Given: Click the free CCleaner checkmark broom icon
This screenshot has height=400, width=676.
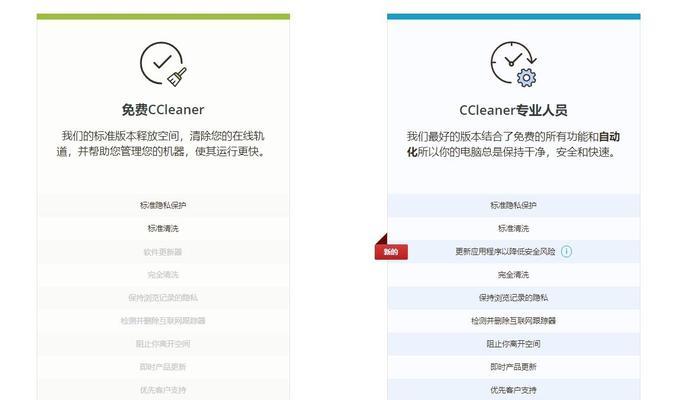Looking at the screenshot, I should [x=163, y=64].
